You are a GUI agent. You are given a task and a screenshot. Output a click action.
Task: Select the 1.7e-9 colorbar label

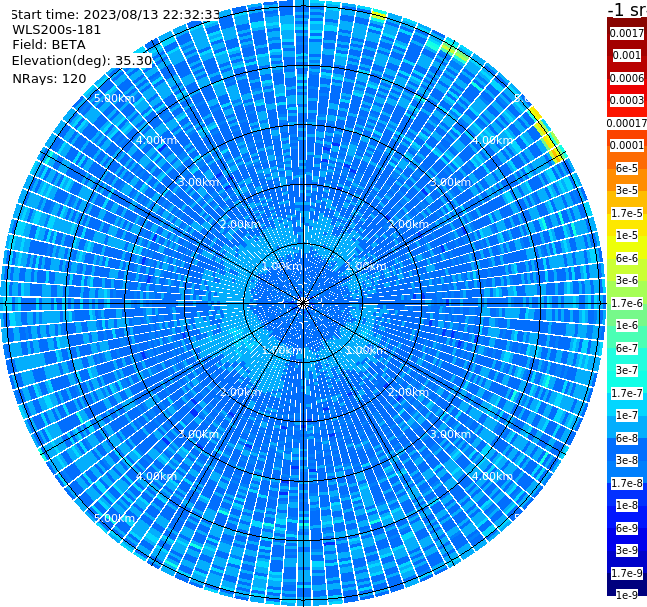[627, 573]
